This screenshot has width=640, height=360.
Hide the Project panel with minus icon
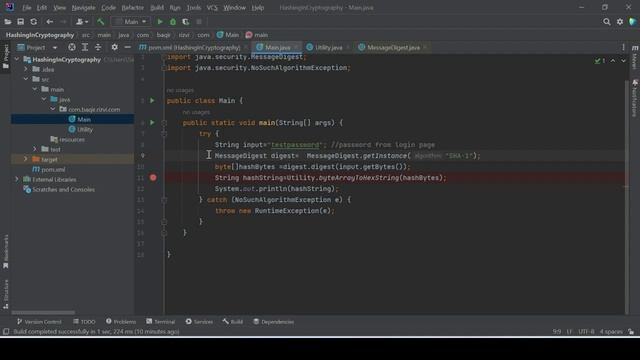tap(127, 47)
